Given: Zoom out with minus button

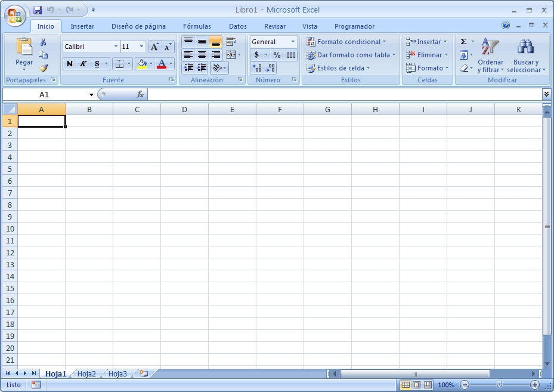Looking at the screenshot, I should tap(465, 385).
